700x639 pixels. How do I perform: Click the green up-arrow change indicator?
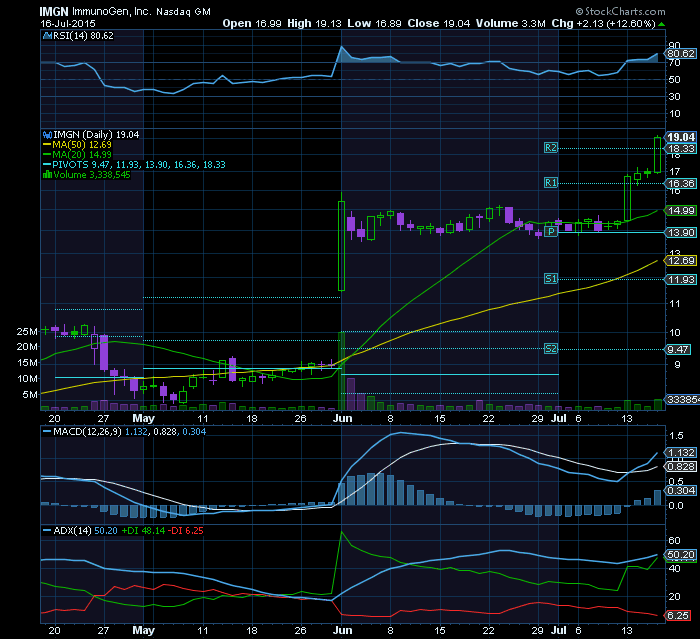[661, 24]
